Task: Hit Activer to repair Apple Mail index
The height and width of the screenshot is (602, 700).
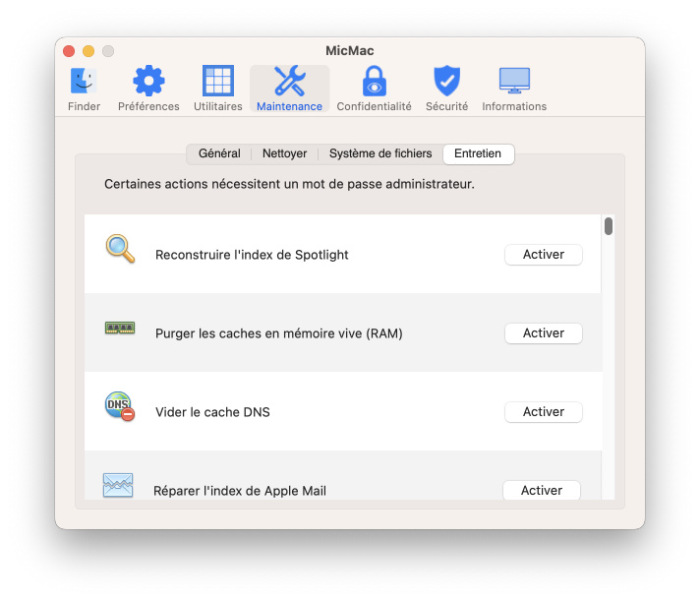Action: pyautogui.click(x=541, y=490)
